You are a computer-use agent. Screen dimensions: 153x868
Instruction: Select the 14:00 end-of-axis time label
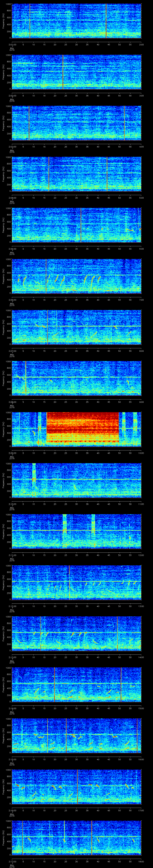pos(141,657)
